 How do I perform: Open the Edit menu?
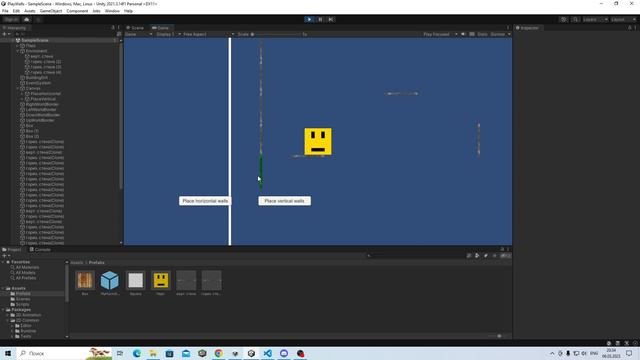[16, 11]
